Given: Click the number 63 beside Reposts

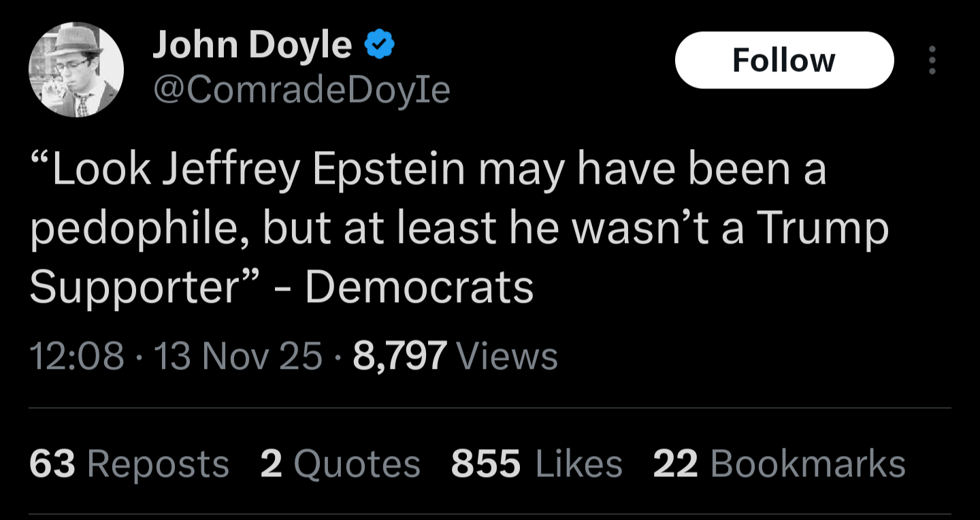Looking at the screenshot, I should click(52, 464).
